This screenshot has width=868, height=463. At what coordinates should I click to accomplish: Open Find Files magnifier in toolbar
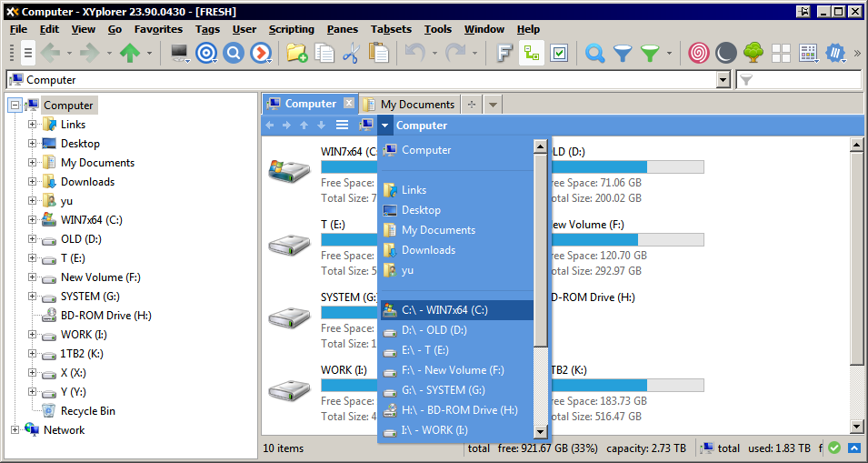pos(595,53)
